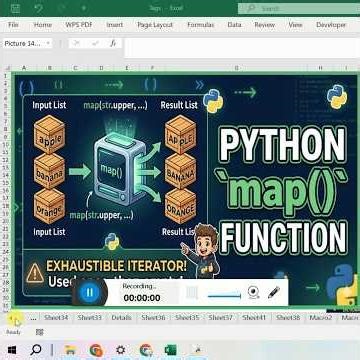The image size is (360, 360).
Task: Adjust the blue volume slider on recorder
Action: [x=224, y=295]
